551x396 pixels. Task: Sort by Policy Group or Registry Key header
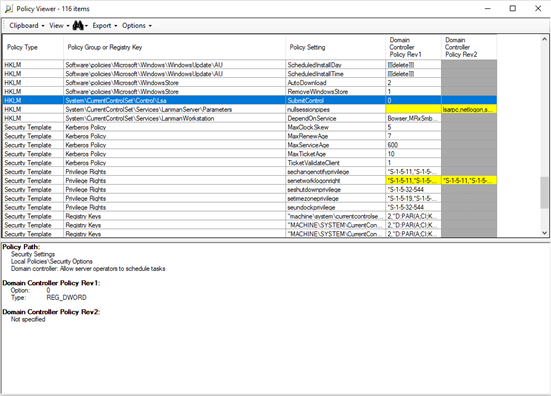tap(175, 47)
